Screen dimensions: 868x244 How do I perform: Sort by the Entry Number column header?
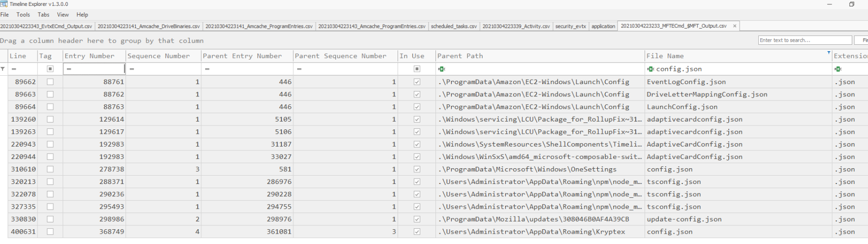(x=90, y=56)
